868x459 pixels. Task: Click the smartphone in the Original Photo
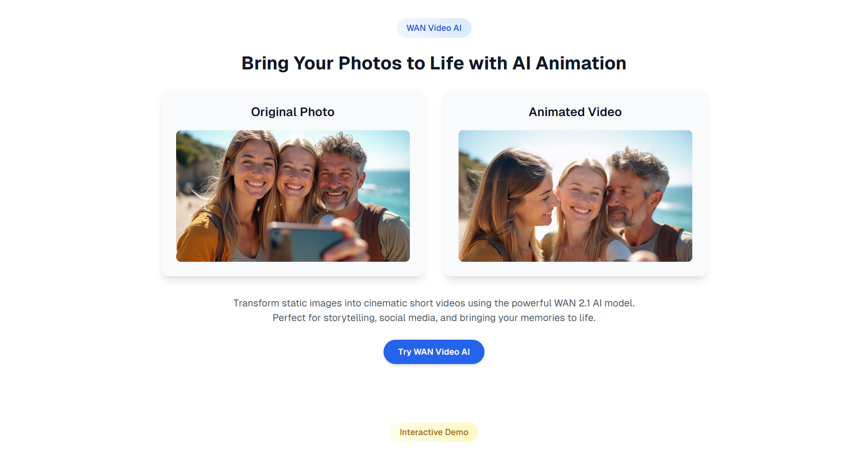click(x=304, y=242)
